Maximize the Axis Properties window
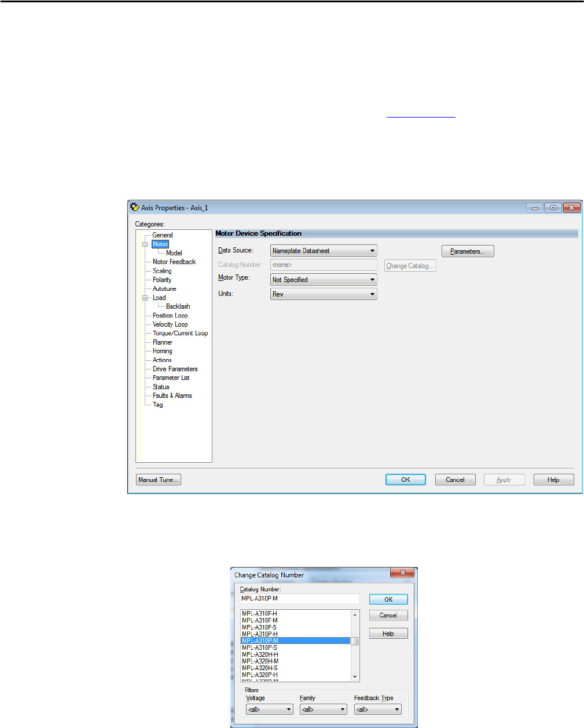 [553, 207]
